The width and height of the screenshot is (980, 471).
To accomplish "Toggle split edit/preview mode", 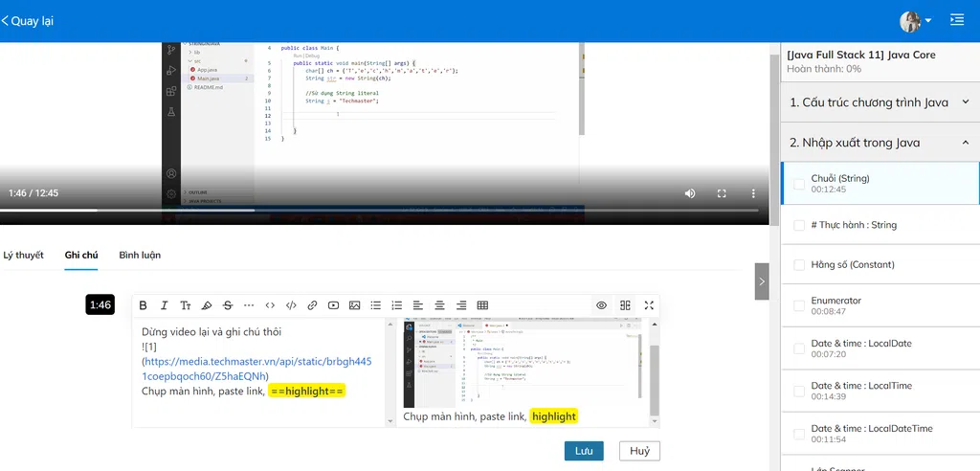I will click(x=625, y=305).
